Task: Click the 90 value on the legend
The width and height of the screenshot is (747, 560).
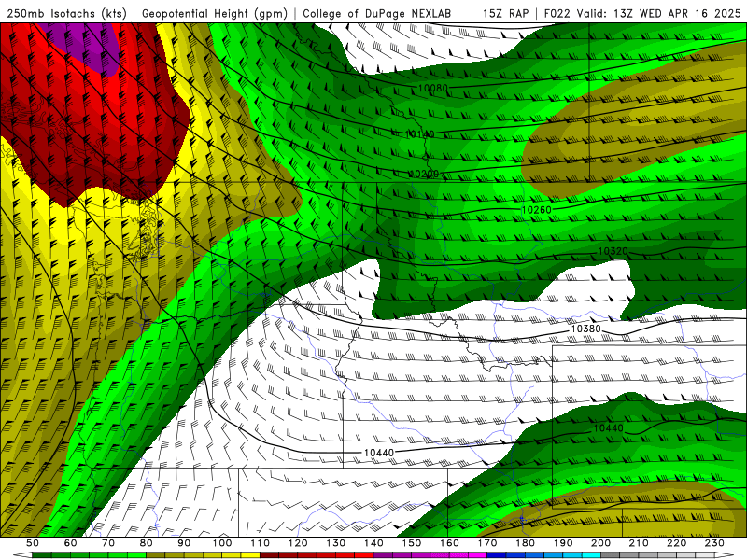Action: (x=184, y=543)
